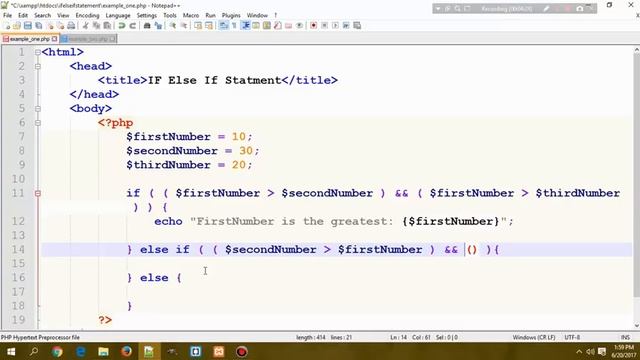Start macro recording with the red dot
Image resolution: width=640 pixels, height=360 pixels.
(314, 26)
